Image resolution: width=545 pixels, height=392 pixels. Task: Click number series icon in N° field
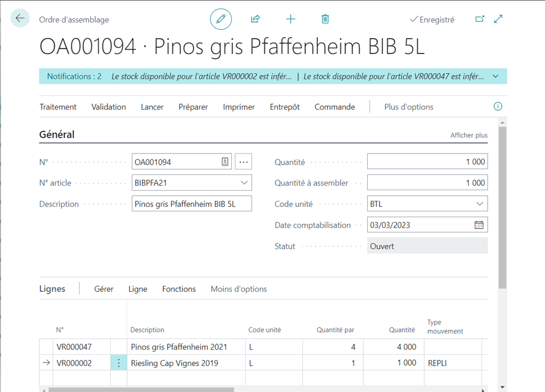point(225,161)
